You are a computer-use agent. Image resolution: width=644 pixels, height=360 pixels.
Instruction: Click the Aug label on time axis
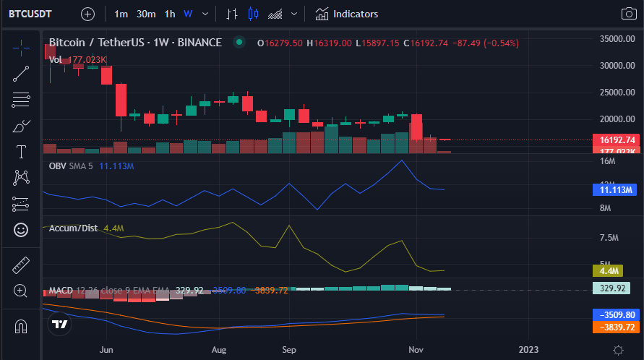(219, 350)
